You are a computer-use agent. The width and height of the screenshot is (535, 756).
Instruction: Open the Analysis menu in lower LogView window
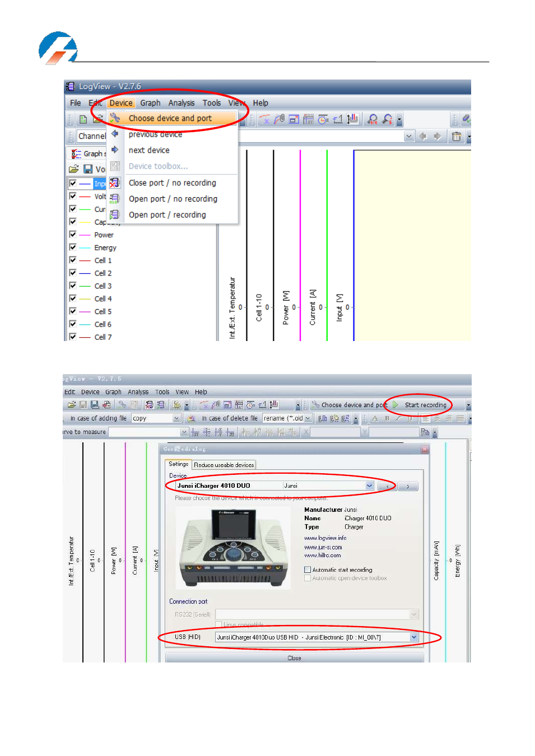pyautogui.click(x=138, y=392)
